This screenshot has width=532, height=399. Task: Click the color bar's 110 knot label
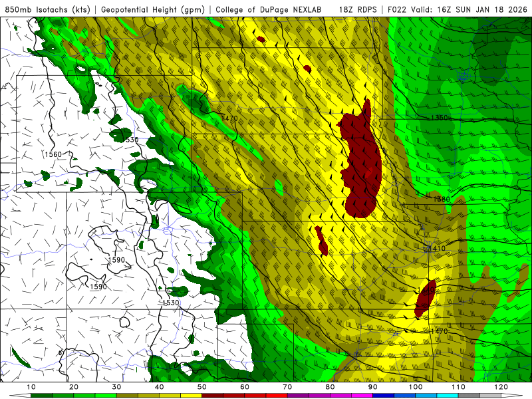click(x=458, y=387)
